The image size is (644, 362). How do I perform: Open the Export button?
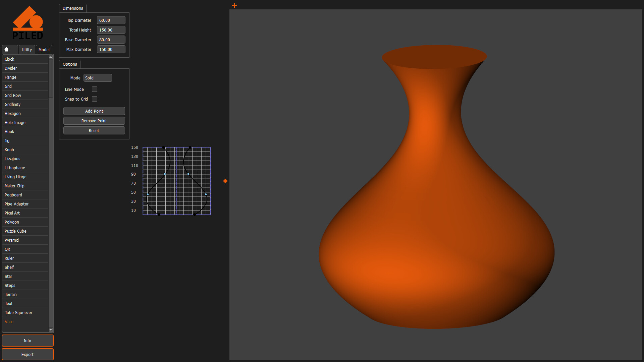pos(28,354)
